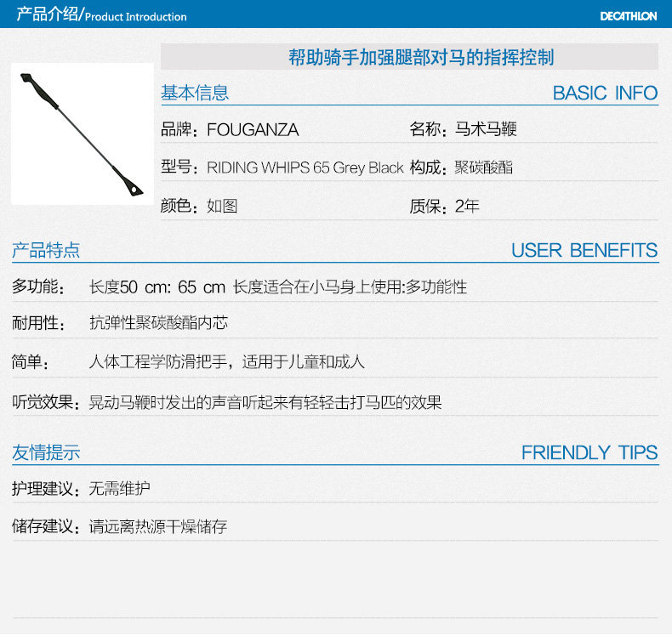Click the BASIC INFO heading text

[605, 93]
